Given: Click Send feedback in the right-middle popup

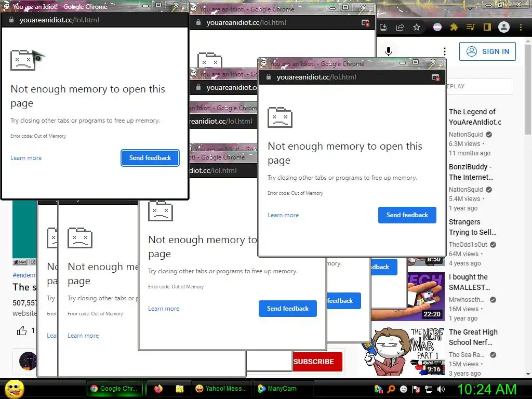Looking at the screenshot, I should [x=407, y=215].
